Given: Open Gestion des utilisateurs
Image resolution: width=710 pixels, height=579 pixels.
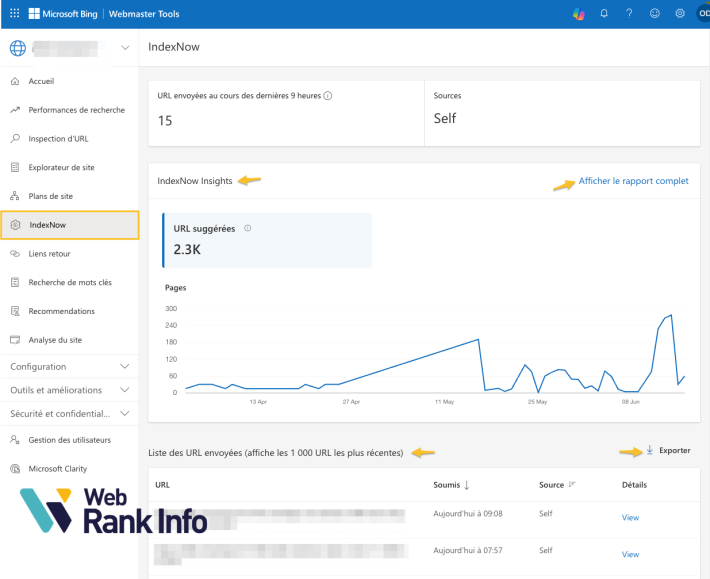Looking at the screenshot, I should [x=70, y=440].
